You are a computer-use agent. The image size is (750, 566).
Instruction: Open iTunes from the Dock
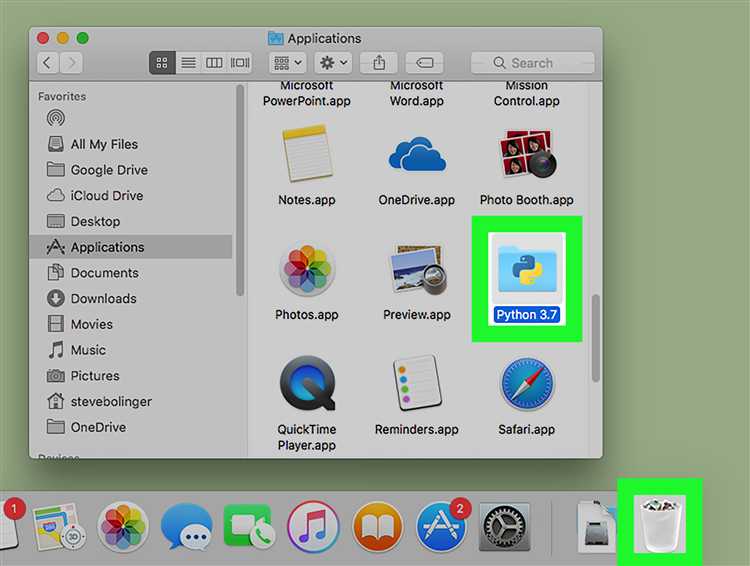click(x=313, y=527)
